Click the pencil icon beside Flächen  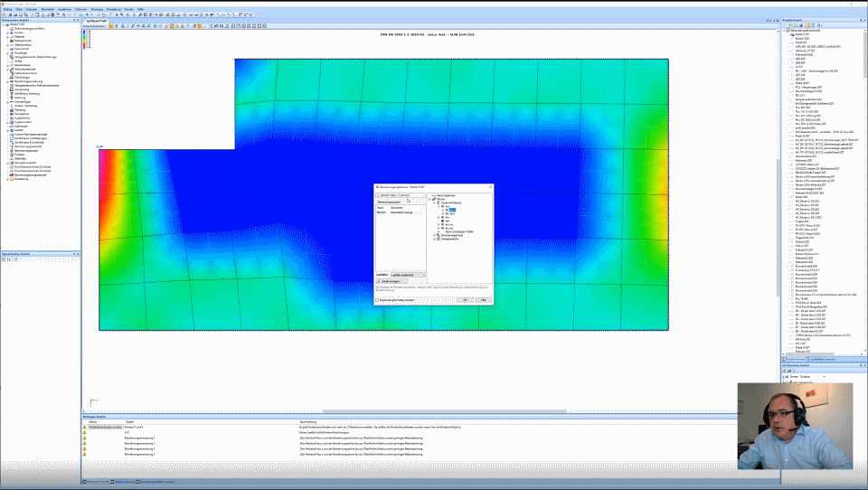(x=435, y=199)
